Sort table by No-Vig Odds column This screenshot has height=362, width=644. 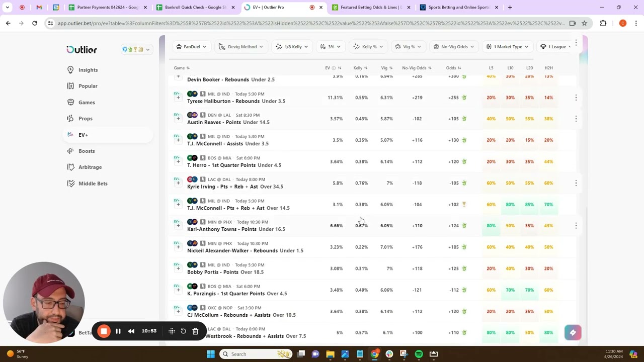[x=417, y=68]
